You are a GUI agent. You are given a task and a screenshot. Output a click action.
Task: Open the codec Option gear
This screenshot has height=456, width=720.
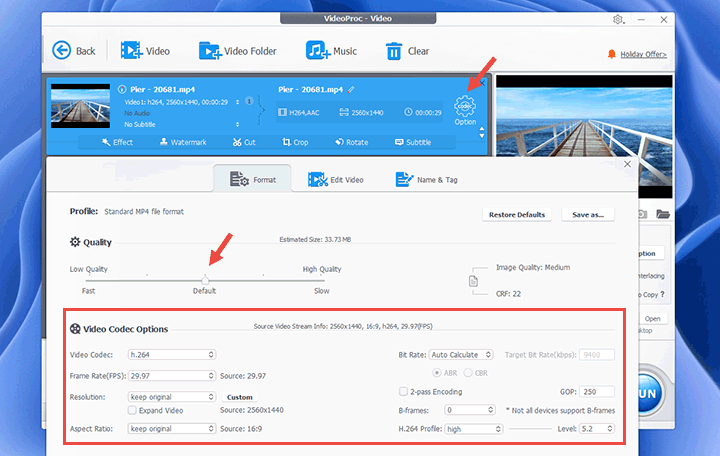pyautogui.click(x=465, y=106)
